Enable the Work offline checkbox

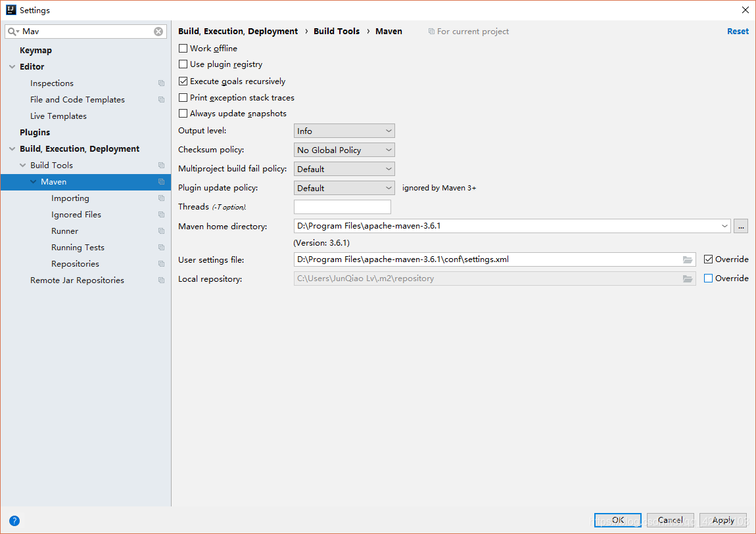[x=183, y=48]
